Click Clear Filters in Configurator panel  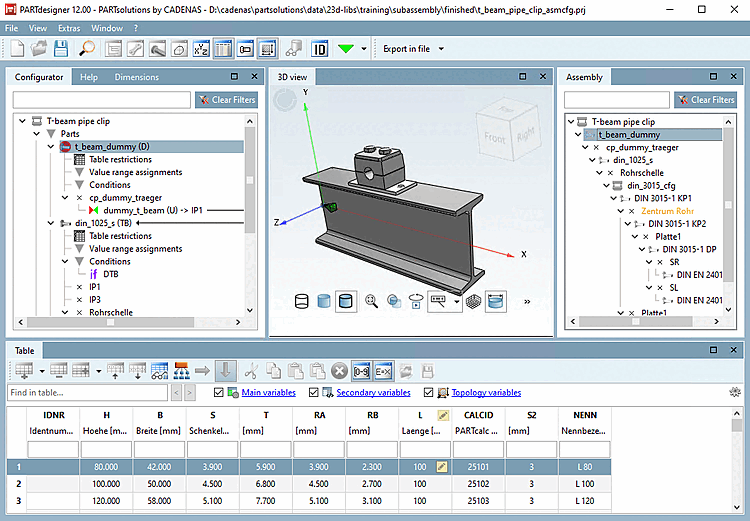[226, 100]
